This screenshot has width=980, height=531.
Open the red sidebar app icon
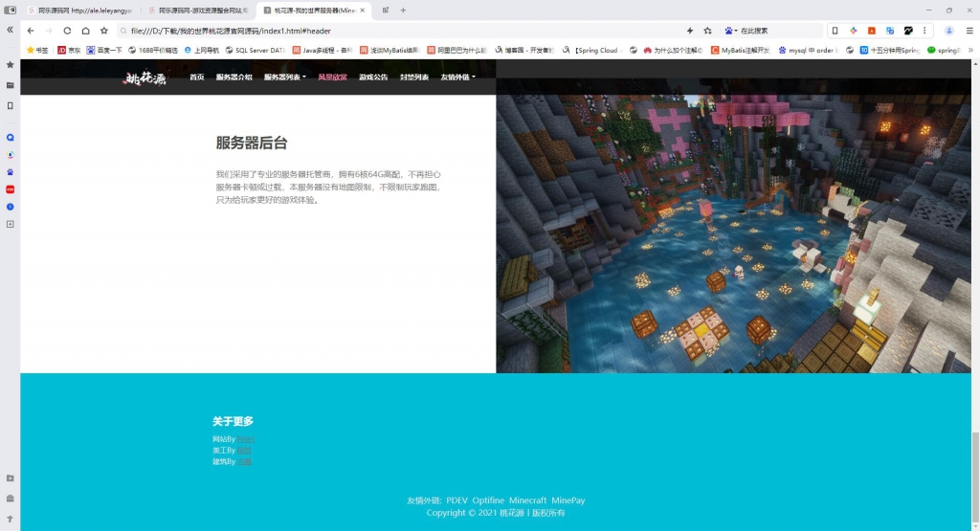[x=10, y=189]
